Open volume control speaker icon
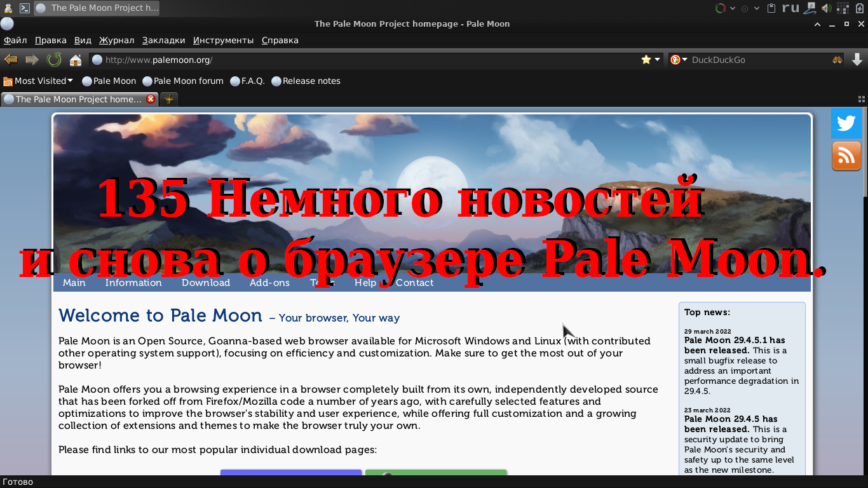 (827, 8)
